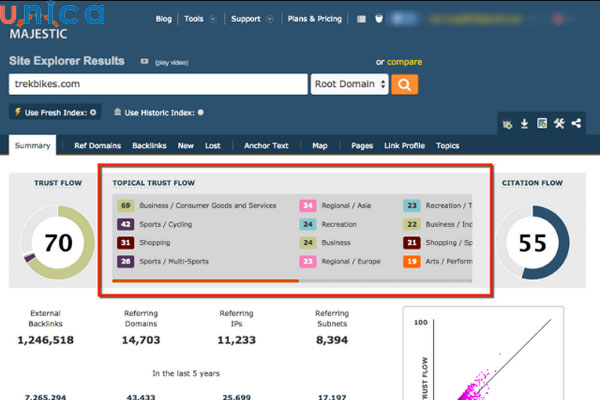This screenshot has width=600, height=400.
Task: Open the New tab
Action: pos(186,146)
